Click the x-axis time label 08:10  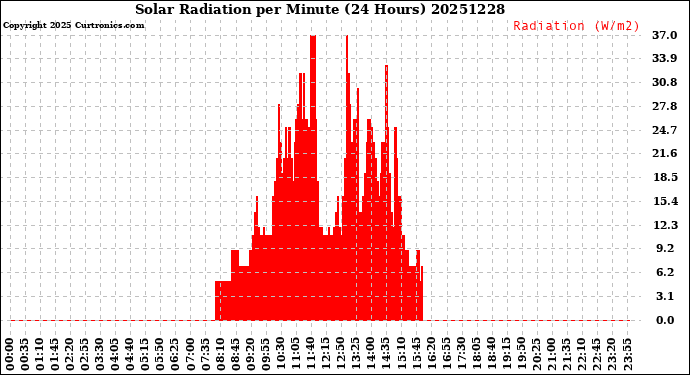(x=220, y=355)
